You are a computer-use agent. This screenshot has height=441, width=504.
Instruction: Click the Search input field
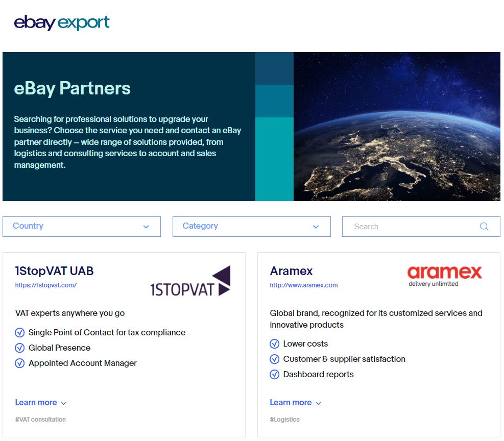pyautogui.click(x=421, y=227)
